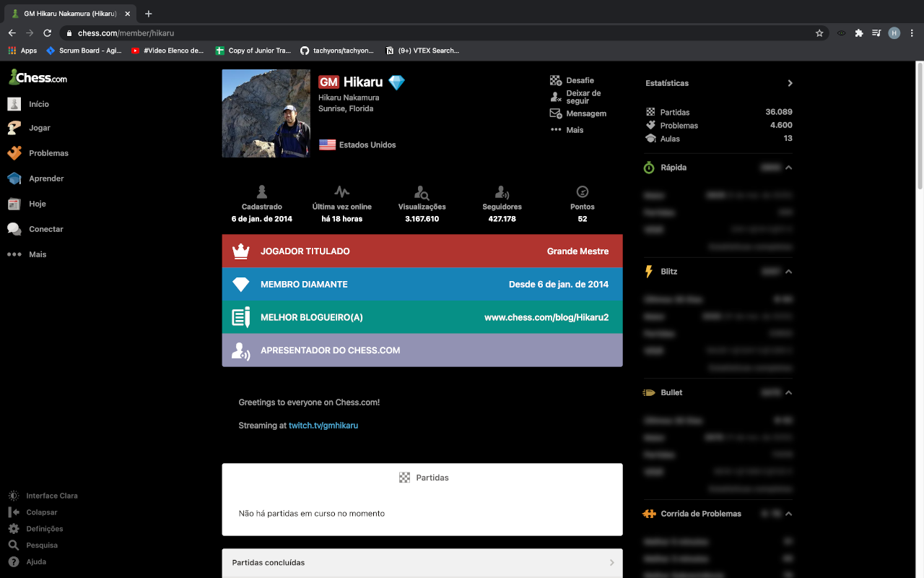Go to Hoje in the sidebar
The height and width of the screenshot is (578, 924).
[27, 204]
